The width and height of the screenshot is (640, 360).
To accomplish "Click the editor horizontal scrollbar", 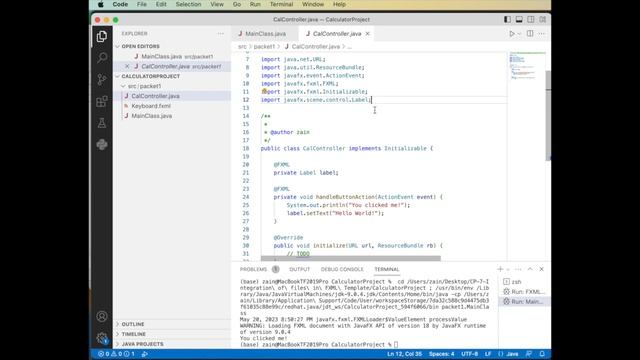I will [351, 258].
